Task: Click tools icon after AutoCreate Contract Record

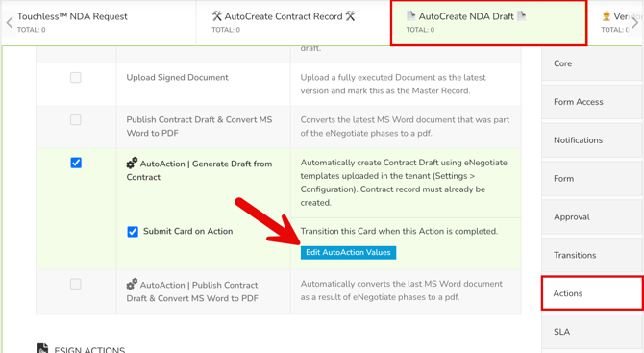Action: tap(350, 16)
